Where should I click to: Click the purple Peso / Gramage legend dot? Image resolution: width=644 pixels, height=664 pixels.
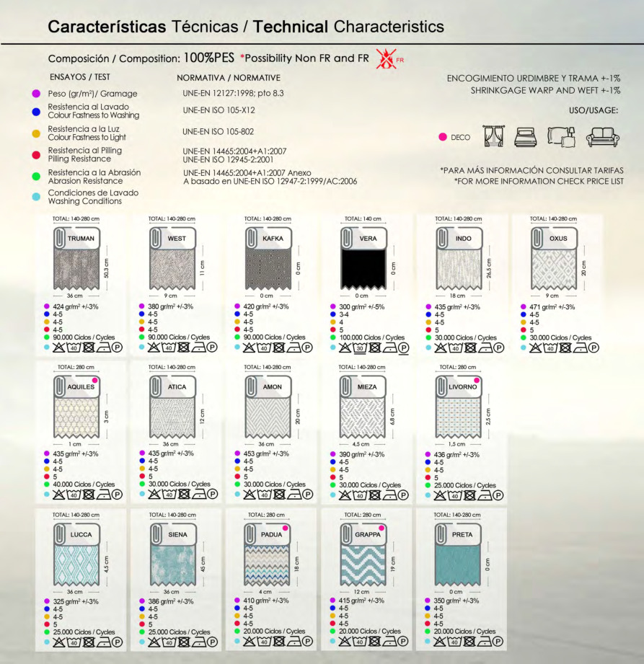pyautogui.click(x=37, y=94)
